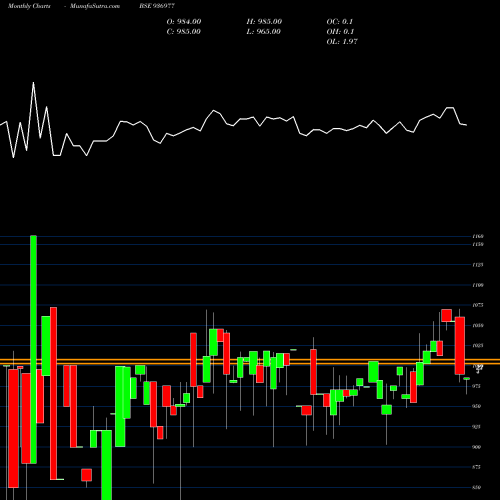Open the MunafaSutra.com link

pyautogui.click(x=95, y=6)
